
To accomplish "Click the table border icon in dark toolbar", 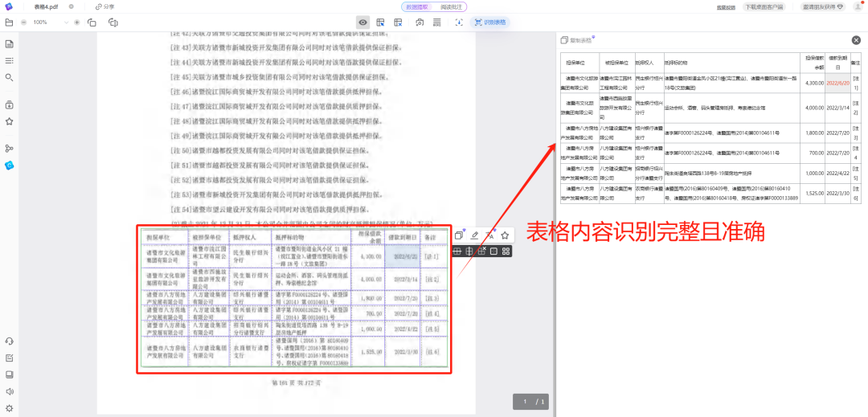I will point(493,251).
